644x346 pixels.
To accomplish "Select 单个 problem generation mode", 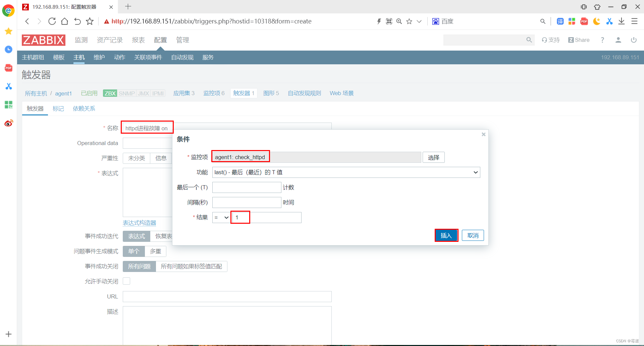I will [134, 251].
